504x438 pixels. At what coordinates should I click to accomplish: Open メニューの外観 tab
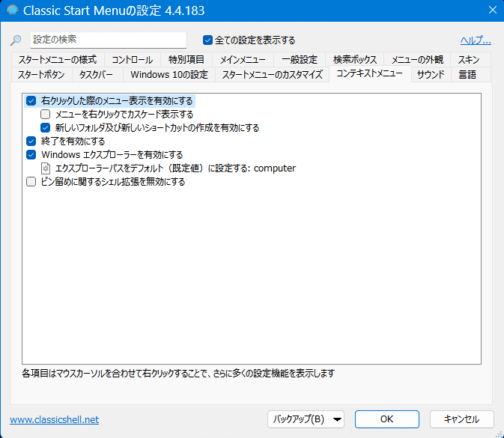417,60
